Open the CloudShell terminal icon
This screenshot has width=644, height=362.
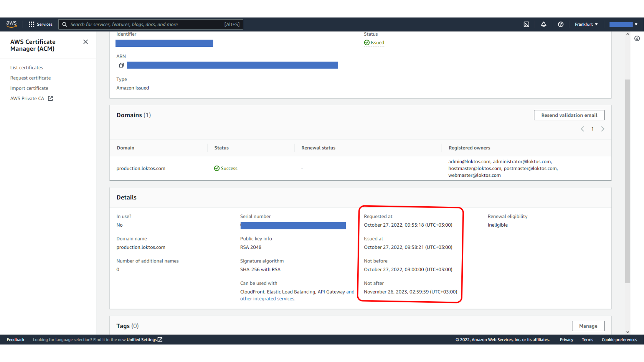[526, 24]
